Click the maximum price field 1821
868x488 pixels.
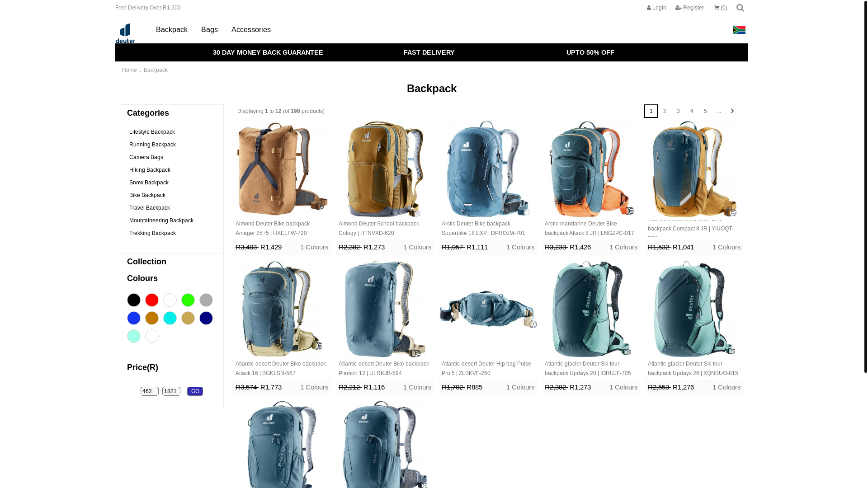171,391
